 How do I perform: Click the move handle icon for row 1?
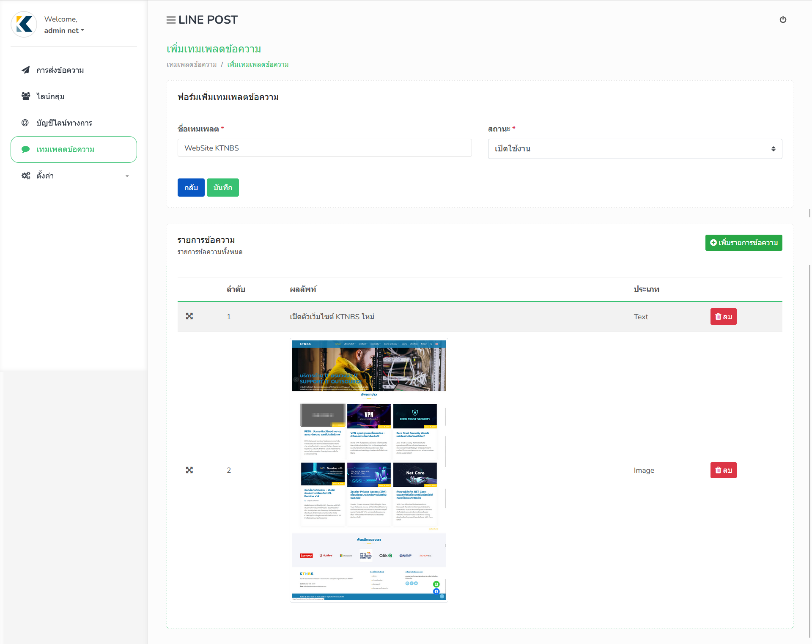[x=189, y=316]
